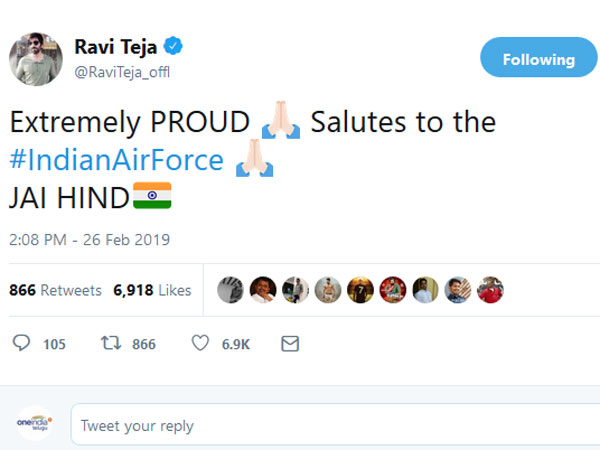The image size is (600, 450).
Task: Click the Indian flag emoji
Action: click(152, 195)
